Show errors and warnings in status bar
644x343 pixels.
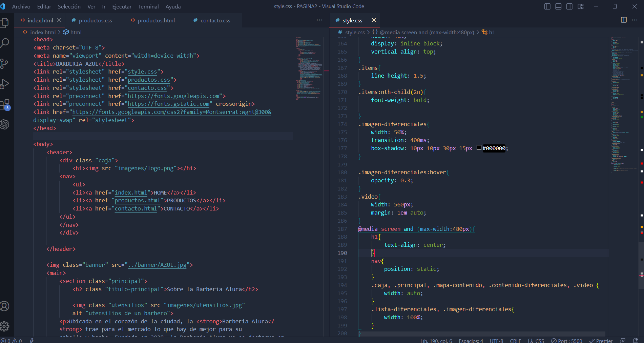click(x=12, y=341)
